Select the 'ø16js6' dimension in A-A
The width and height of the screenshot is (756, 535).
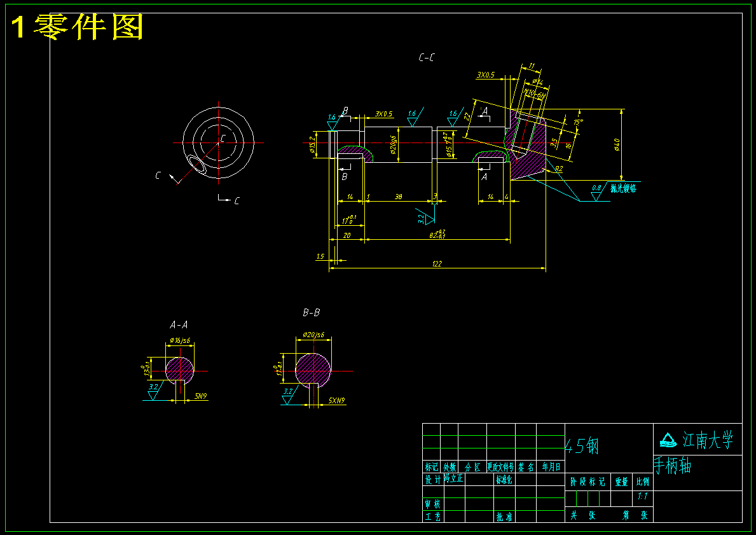coord(180,340)
